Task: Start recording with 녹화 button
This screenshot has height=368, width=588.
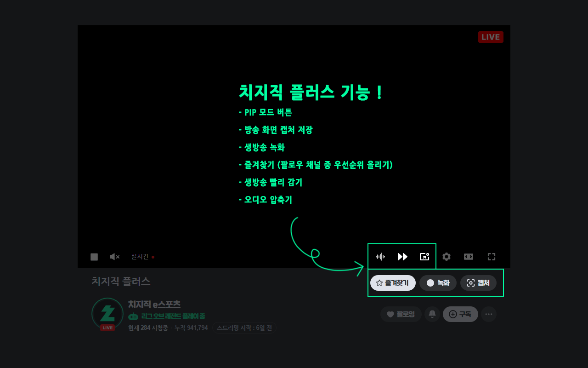Action: pyautogui.click(x=438, y=283)
